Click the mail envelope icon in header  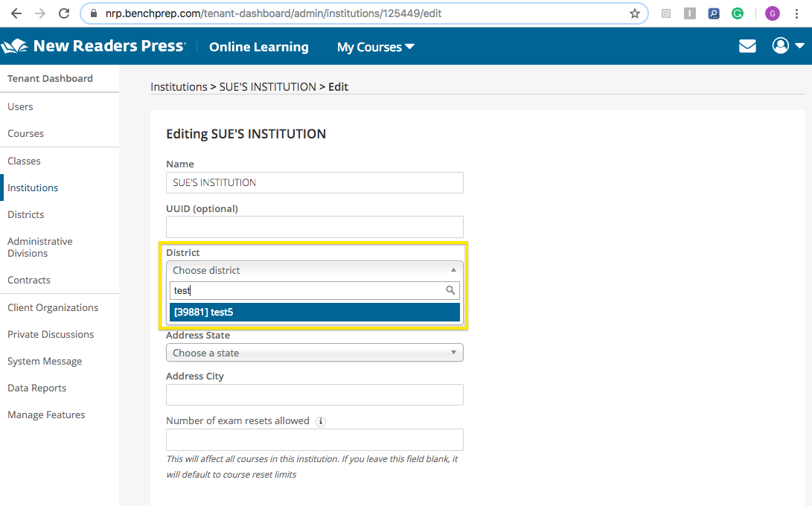[x=747, y=46]
